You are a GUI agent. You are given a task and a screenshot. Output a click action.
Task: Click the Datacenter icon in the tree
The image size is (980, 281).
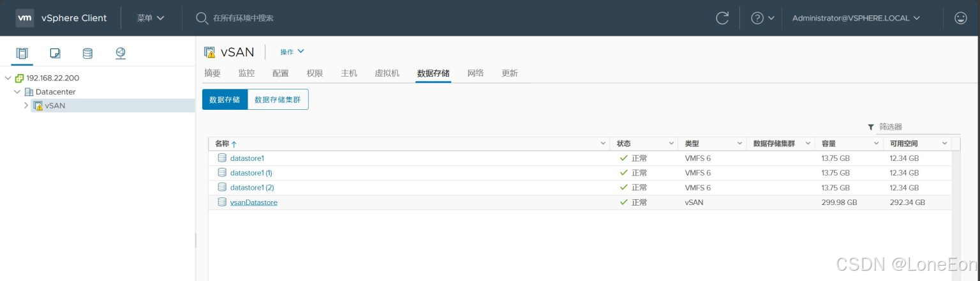tap(29, 92)
